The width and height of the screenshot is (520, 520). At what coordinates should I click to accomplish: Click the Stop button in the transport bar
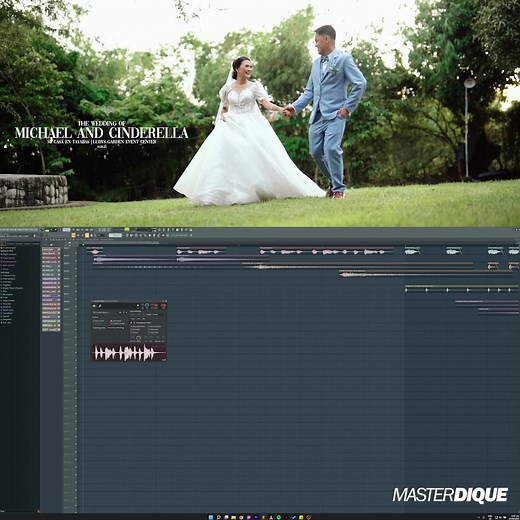click(x=56, y=230)
